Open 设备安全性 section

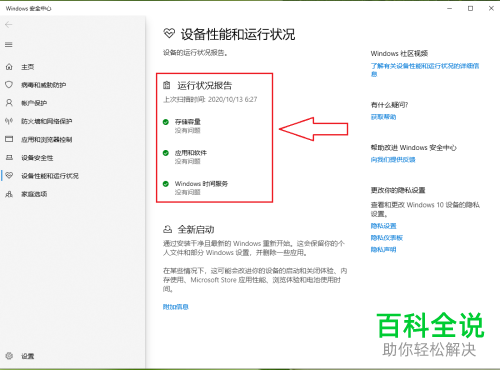(x=37, y=158)
